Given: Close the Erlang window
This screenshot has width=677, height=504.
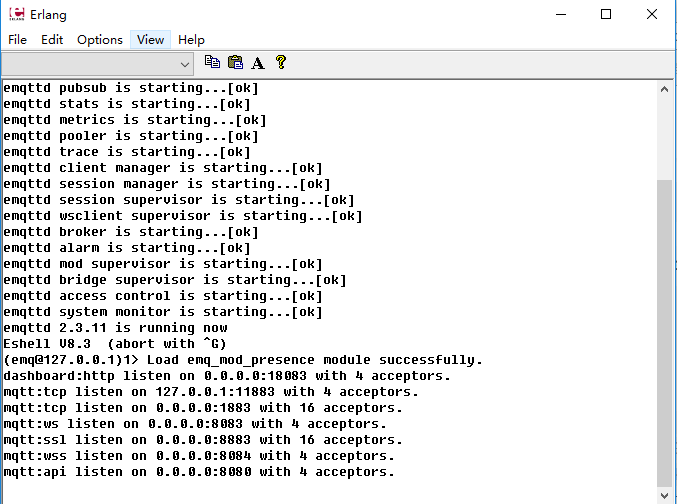Looking at the screenshot, I should tap(652, 14).
